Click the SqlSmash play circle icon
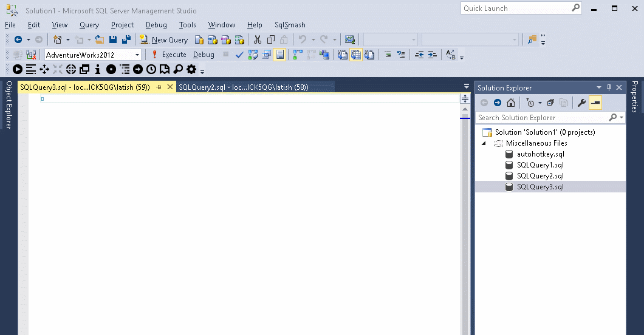This screenshot has height=335, width=644. coord(17,69)
